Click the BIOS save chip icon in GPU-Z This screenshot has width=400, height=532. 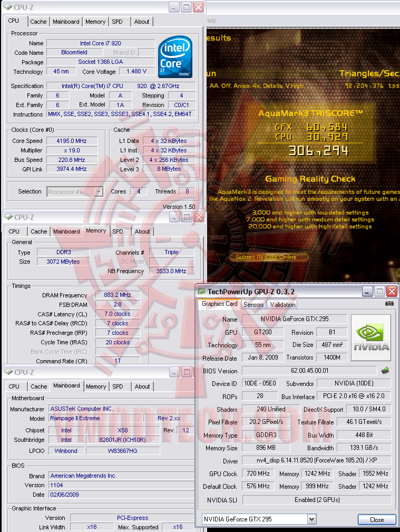point(385,371)
